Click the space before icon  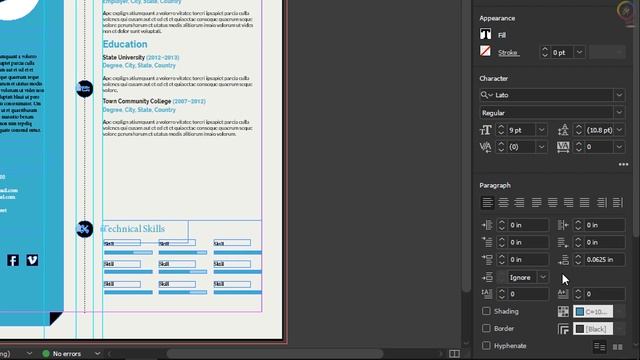tap(487, 260)
